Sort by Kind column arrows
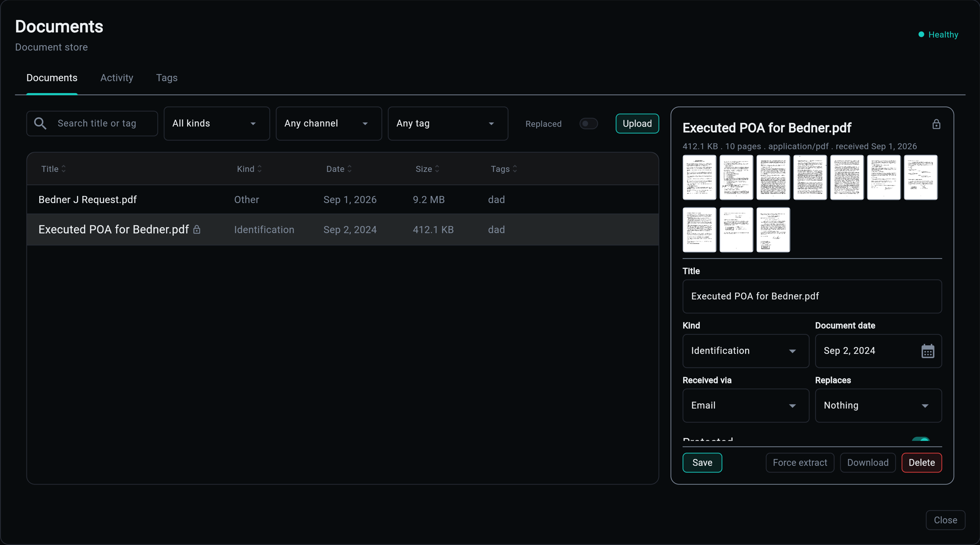980x545 pixels. 260,169
